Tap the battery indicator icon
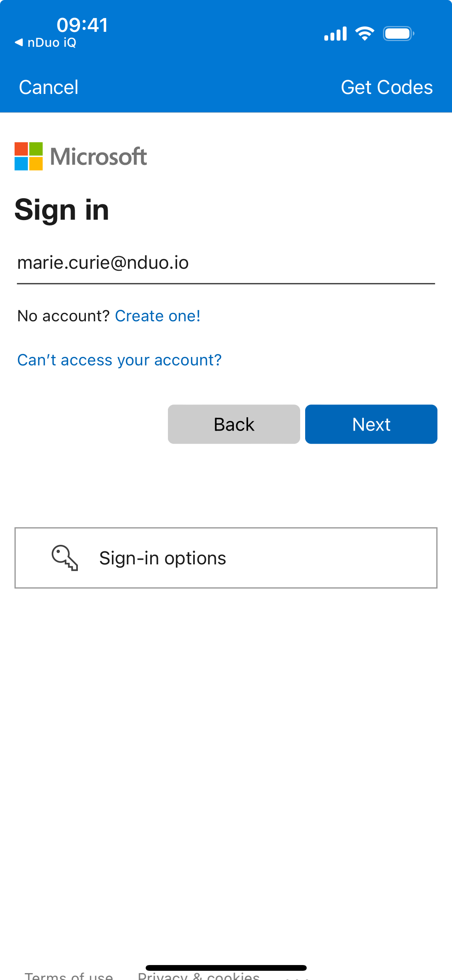 398,34
